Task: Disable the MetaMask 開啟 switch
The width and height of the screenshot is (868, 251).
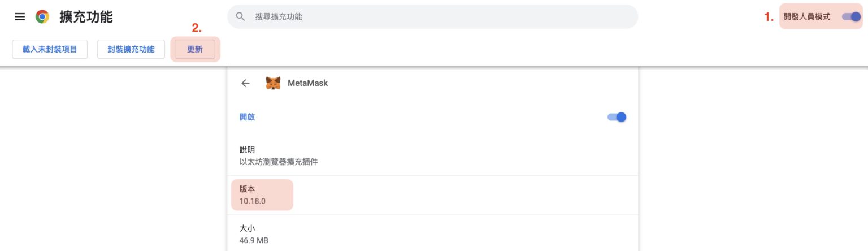Action: 617,117
